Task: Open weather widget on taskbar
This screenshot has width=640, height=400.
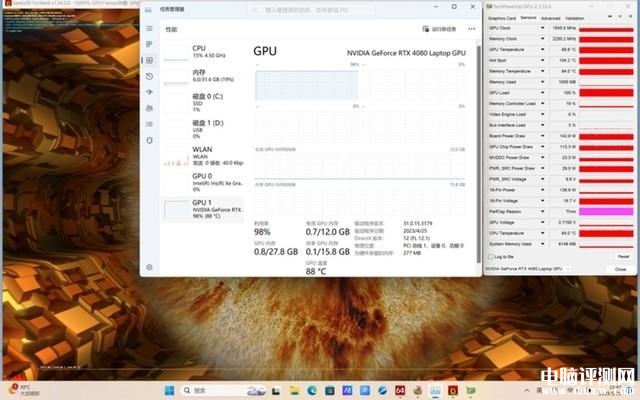Action: (x=24, y=390)
